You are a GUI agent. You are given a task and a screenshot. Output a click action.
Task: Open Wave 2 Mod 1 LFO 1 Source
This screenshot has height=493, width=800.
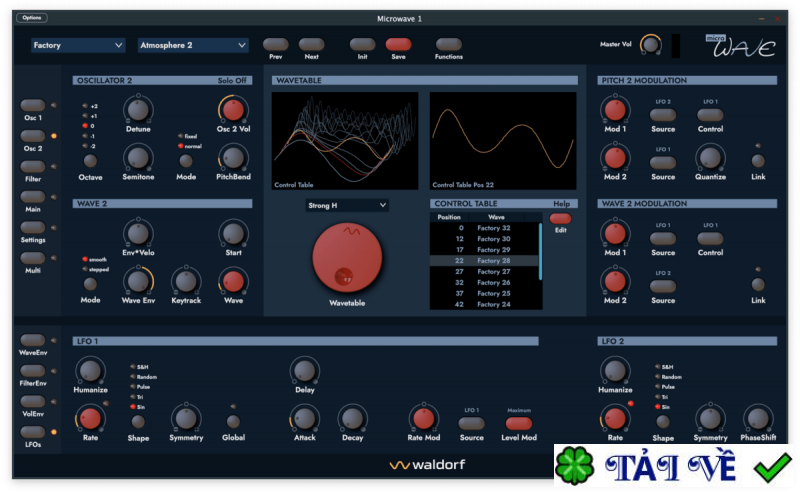pyautogui.click(x=663, y=238)
